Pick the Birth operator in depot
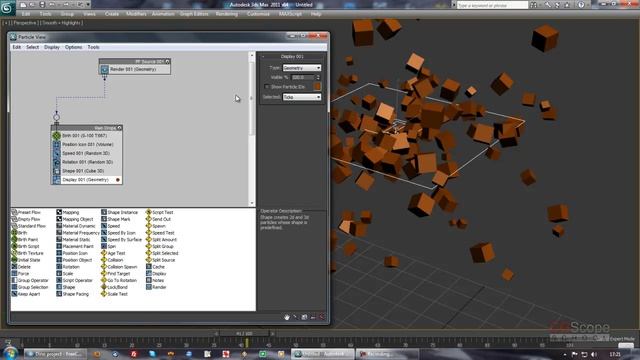 (19, 233)
